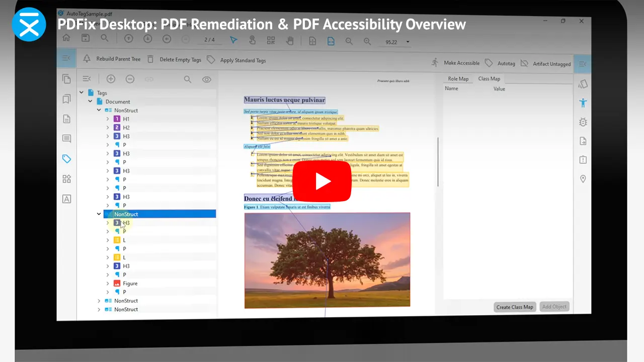Select the touch finger tool
This screenshot has height=362, width=644.
coord(253,40)
